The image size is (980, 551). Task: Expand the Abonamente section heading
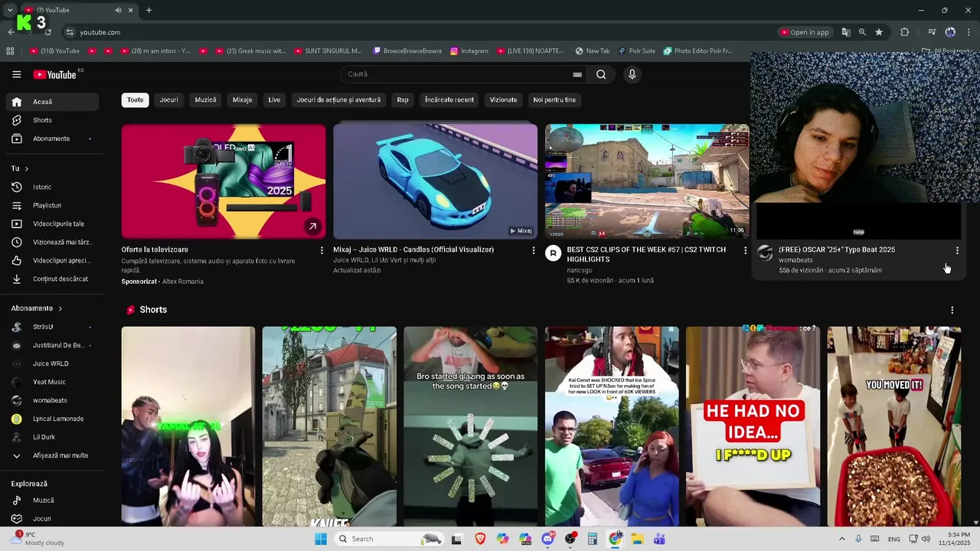pyautogui.click(x=37, y=308)
